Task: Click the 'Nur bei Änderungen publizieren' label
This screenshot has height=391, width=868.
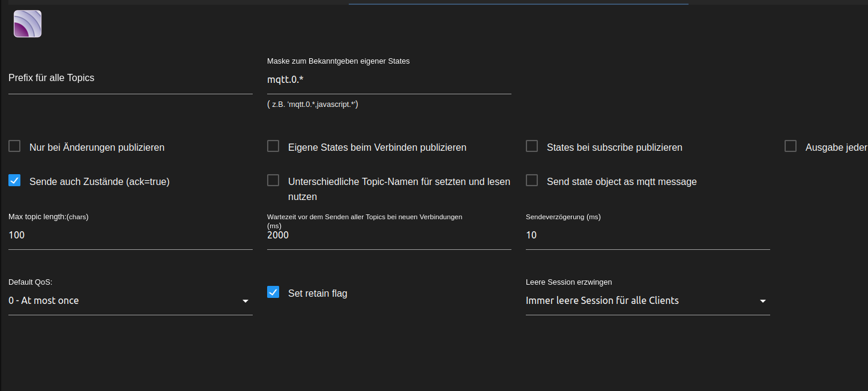Action: [x=97, y=147]
